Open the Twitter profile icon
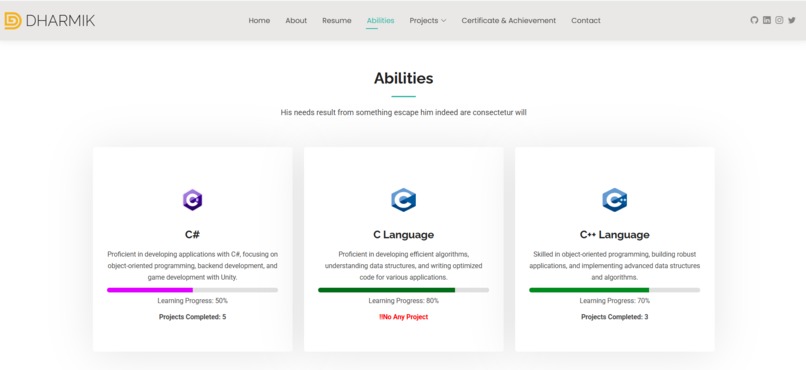Screen dimensions: 806x370 (x=792, y=20)
